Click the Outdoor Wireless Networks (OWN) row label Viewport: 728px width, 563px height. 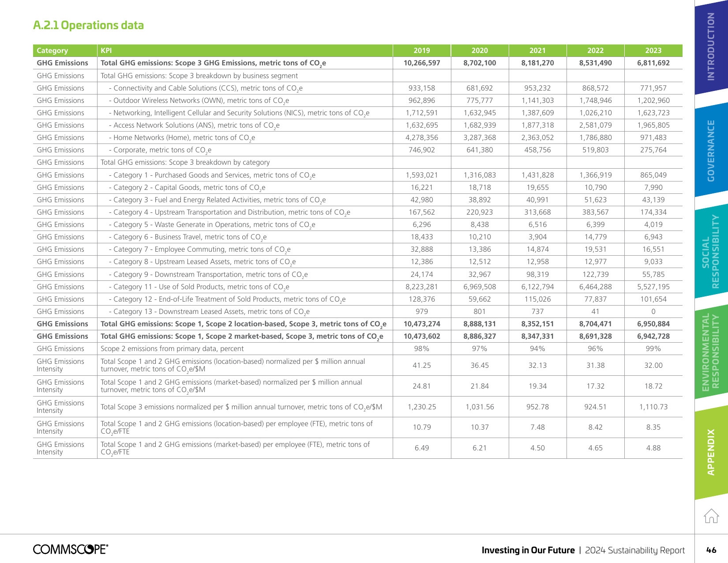199,101
